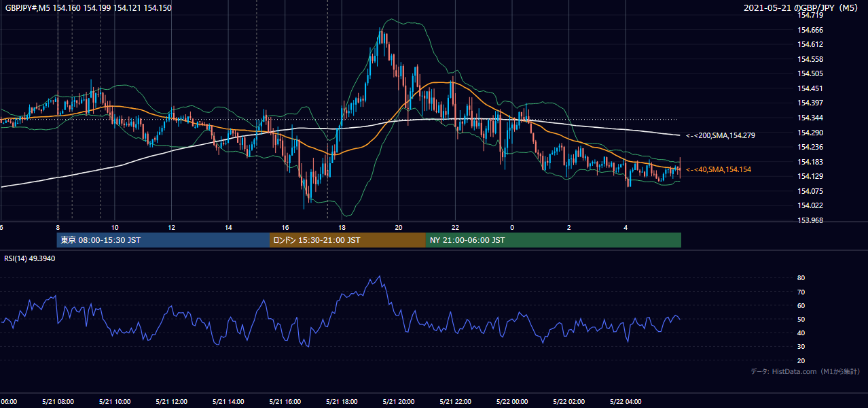Click price axis value 154.075
Image resolution: width=868 pixels, height=408 pixels.
(x=811, y=191)
